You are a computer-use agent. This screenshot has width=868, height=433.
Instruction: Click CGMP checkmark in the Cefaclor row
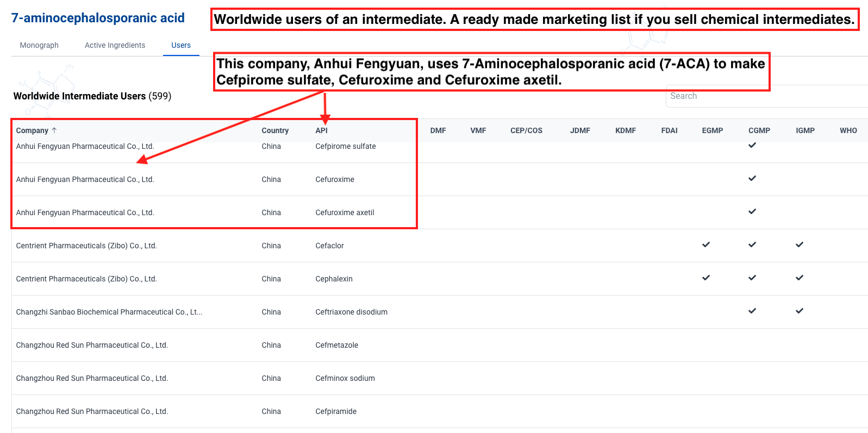752,244
